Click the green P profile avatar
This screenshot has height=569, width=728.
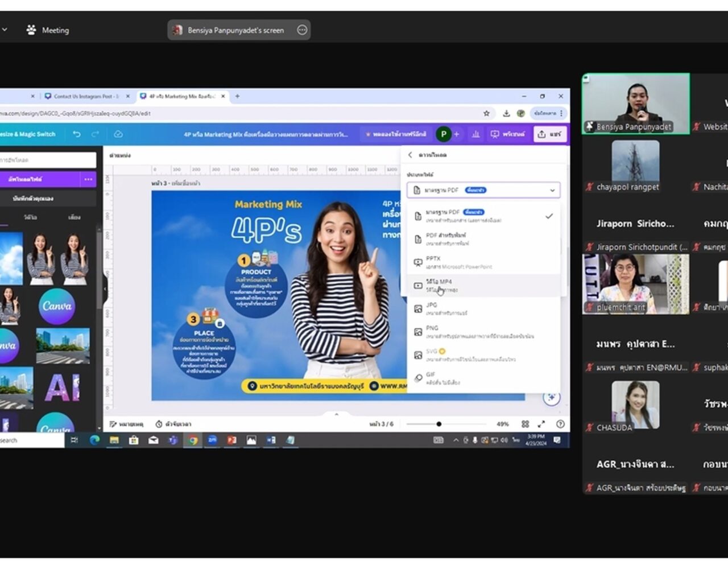pos(444,134)
